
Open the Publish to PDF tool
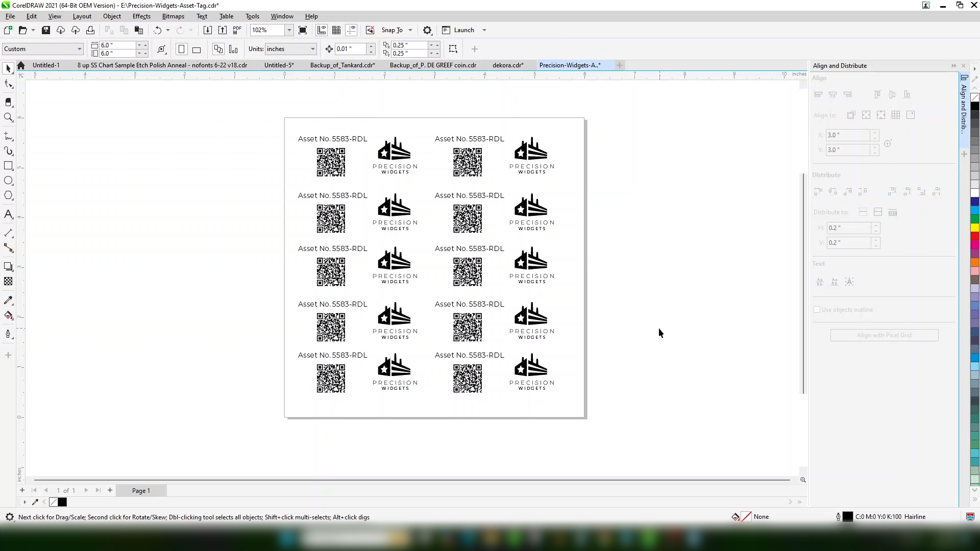point(237,30)
